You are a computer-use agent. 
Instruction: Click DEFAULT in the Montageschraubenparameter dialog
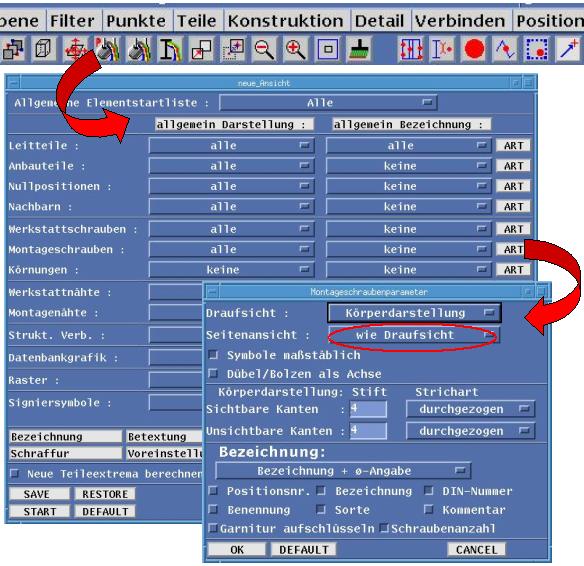tap(304, 550)
